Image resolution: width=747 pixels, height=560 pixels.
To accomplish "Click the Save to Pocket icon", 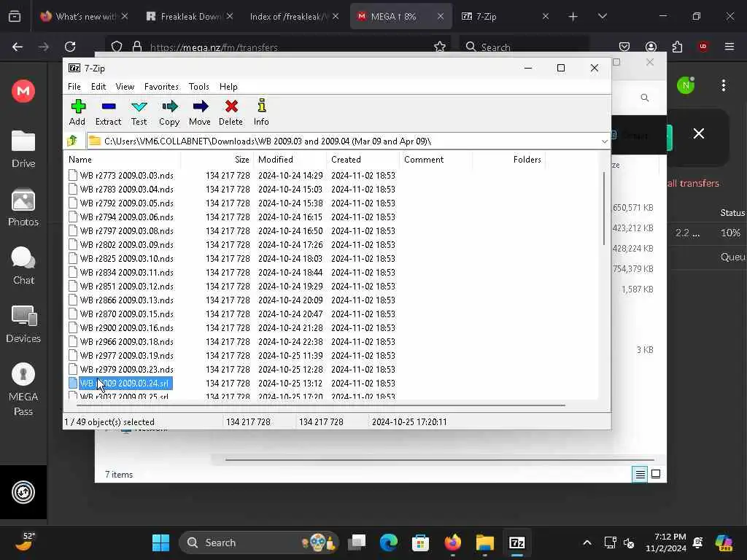I will point(624,47).
